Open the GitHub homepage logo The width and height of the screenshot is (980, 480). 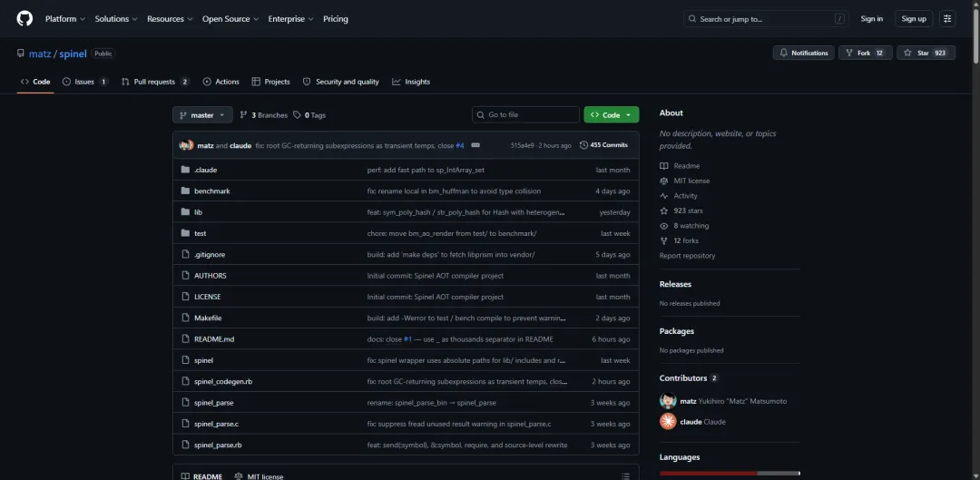point(24,19)
